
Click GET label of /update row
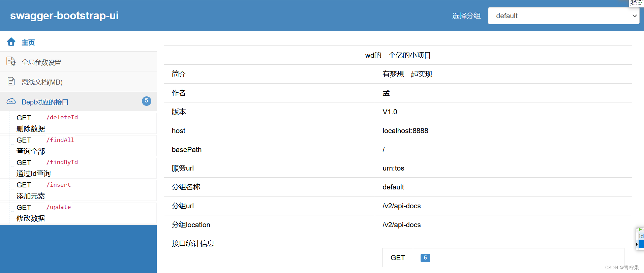click(24, 208)
